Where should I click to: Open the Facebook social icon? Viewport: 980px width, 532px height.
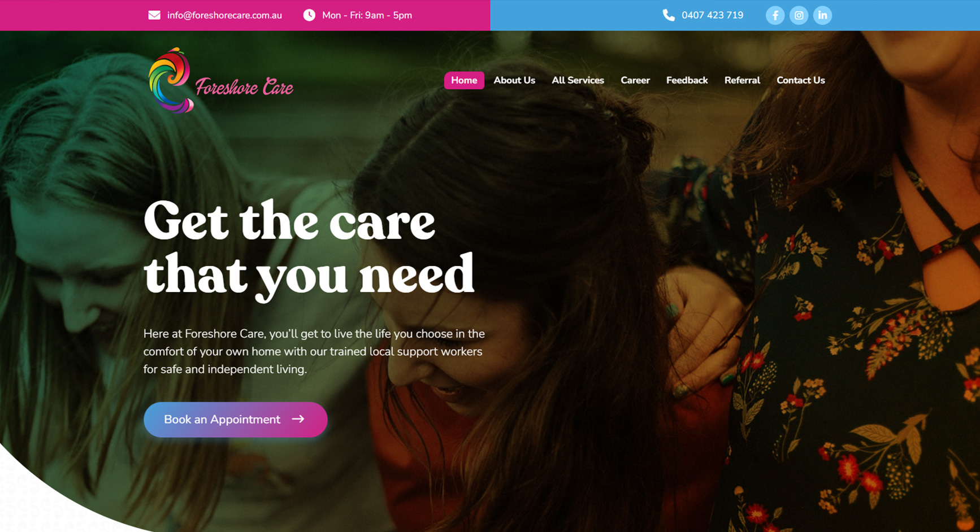pos(775,15)
